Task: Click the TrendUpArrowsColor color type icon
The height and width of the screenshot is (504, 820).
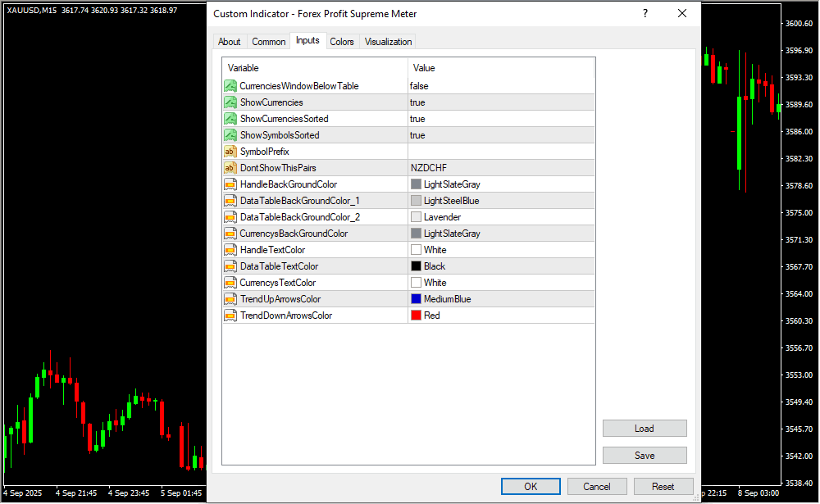Action: pyautogui.click(x=230, y=299)
